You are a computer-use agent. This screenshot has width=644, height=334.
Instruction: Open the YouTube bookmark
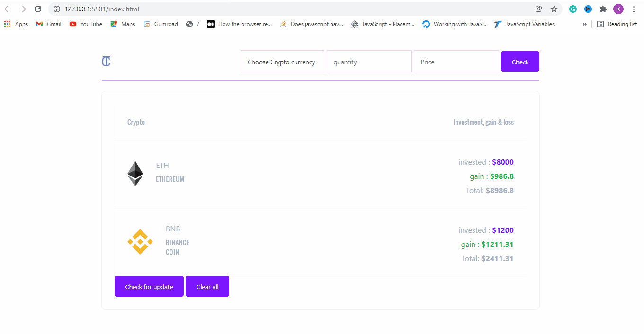86,24
